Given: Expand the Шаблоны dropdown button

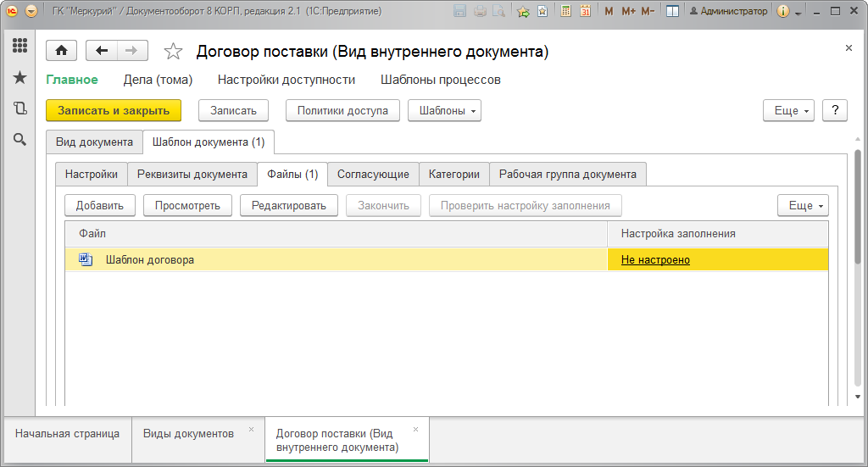Looking at the screenshot, I should (444, 111).
